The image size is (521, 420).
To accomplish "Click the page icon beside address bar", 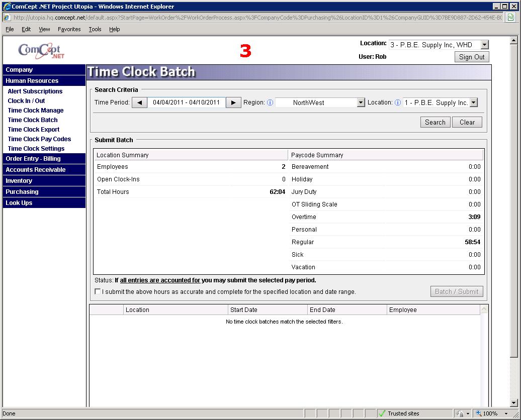I will 510,18.
